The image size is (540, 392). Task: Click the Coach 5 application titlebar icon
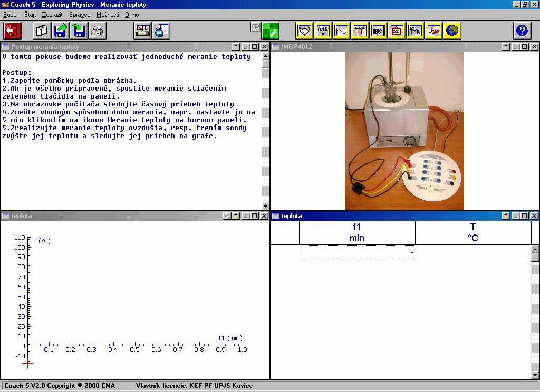(x=5, y=4)
